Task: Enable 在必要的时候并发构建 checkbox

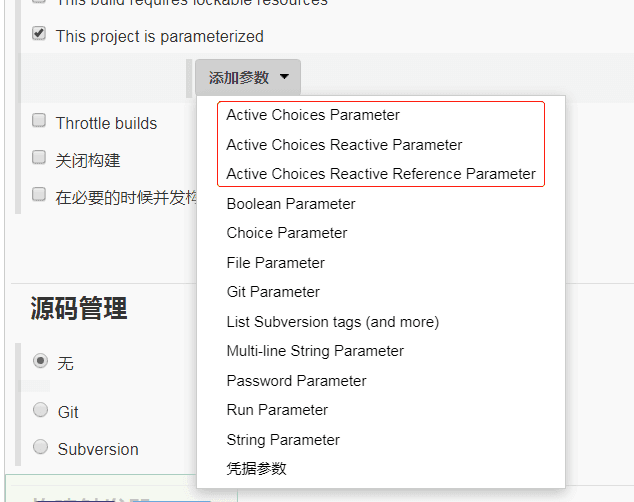Action: coord(39,194)
